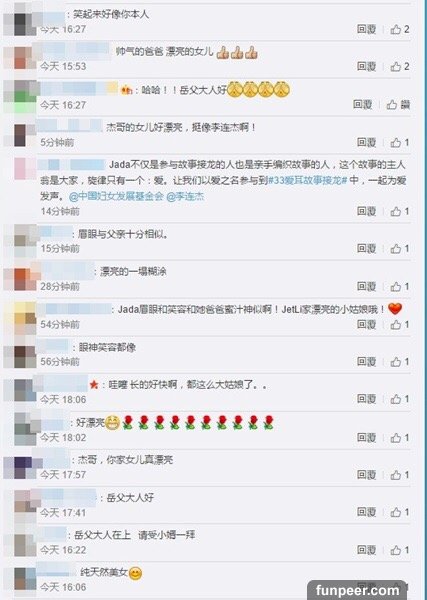
Task: Open the @李连杰 mention link
Action: tap(185, 197)
